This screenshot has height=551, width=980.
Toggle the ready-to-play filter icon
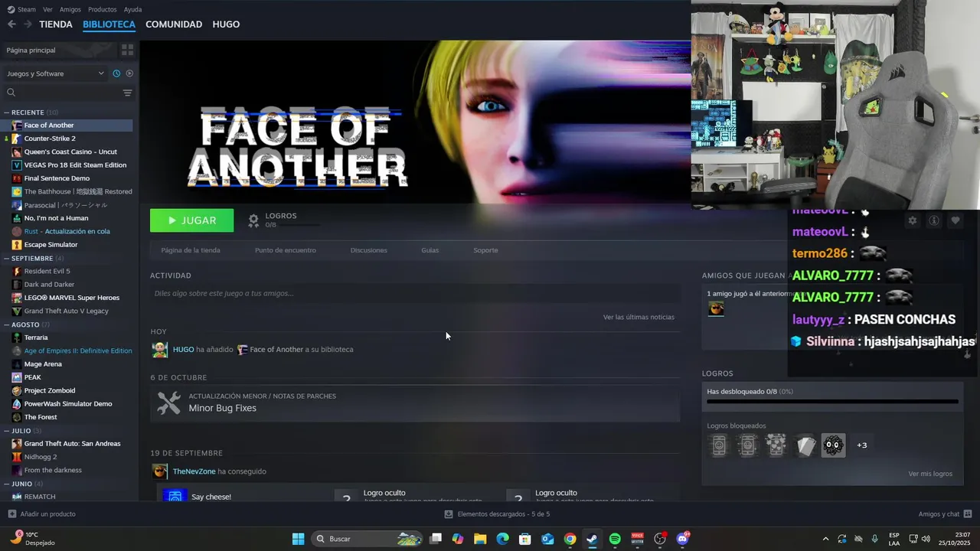(129, 73)
